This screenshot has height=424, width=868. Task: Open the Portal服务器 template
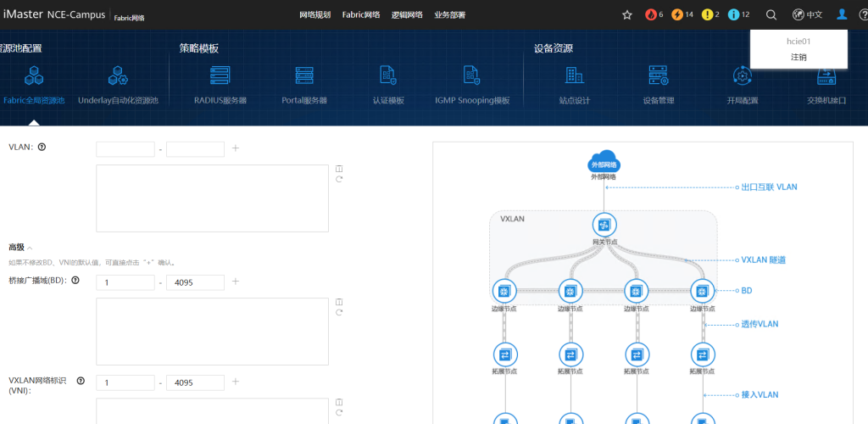pos(304,76)
